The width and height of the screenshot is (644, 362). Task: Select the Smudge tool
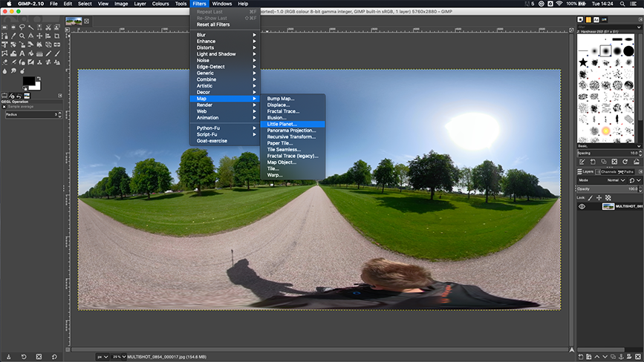(x=13, y=71)
